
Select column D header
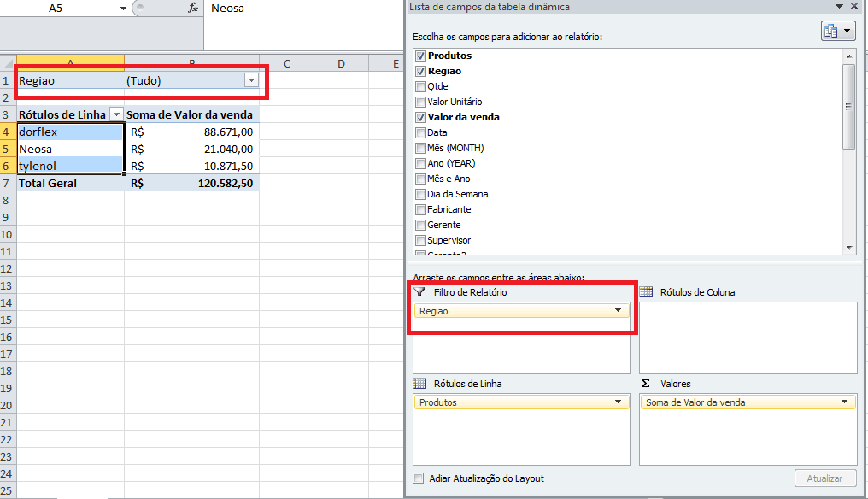coord(341,64)
